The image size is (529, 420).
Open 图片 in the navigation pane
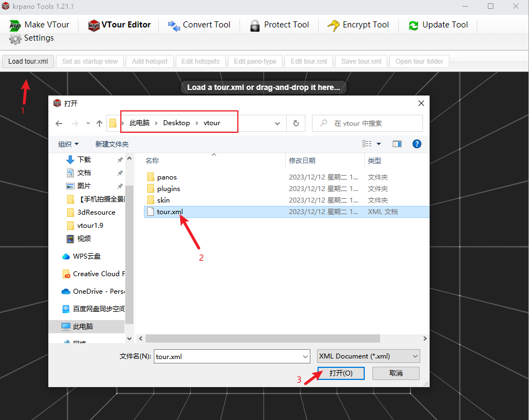(x=84, y=186)
